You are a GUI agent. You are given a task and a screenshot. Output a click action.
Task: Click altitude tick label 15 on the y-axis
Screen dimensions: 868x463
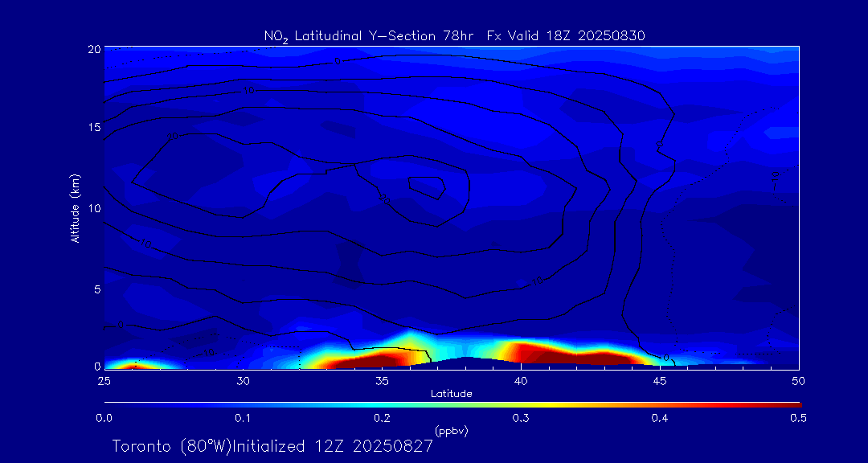point(92,128)
